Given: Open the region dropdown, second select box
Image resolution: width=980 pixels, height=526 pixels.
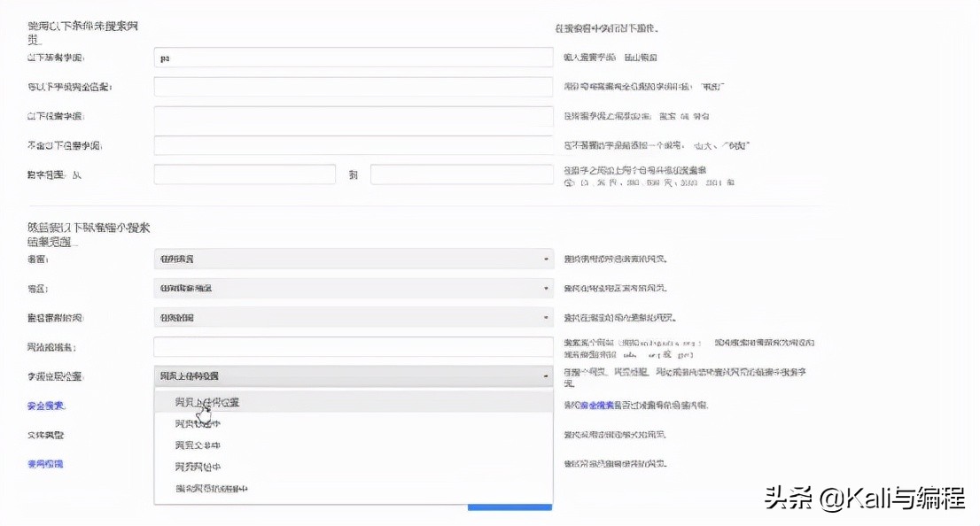Looking at the screenshot, I should [354, 288].
